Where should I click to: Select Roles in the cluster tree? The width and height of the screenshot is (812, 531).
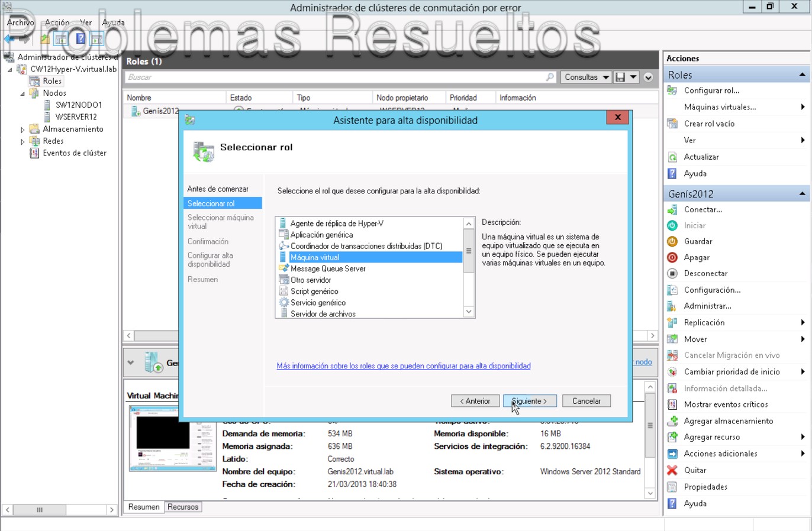coord(52,81)
